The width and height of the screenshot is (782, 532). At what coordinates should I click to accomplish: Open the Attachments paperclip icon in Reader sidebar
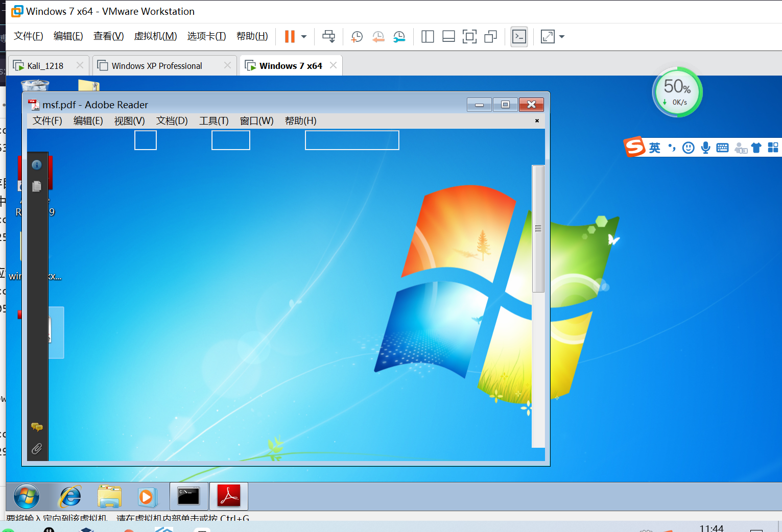37,449
